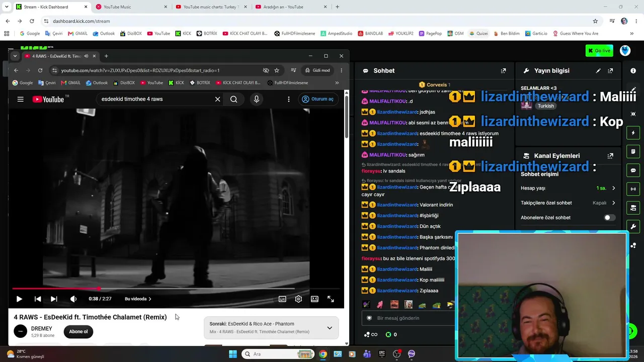
Task: Play the YouTube video
Action: (x=19, y=299)
